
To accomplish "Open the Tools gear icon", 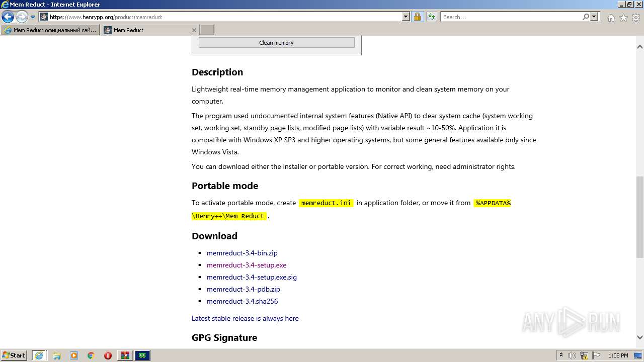I will click(636, 18).
